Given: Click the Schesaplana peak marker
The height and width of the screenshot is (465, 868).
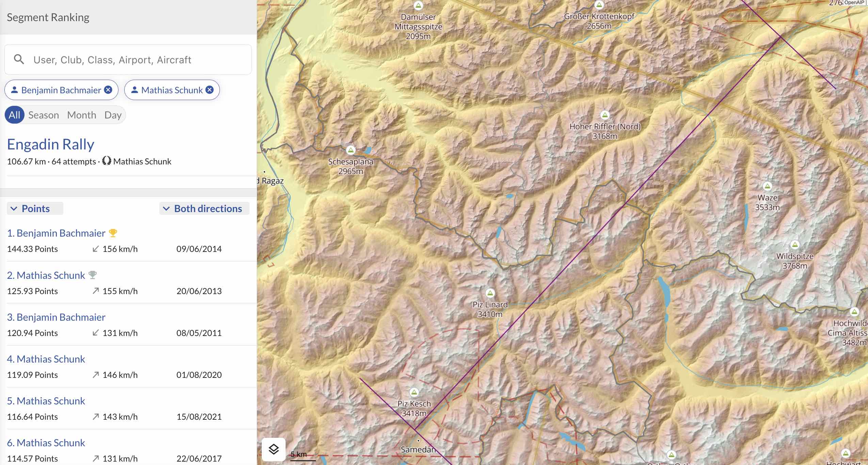Looking at the screenshot, I should coord(351,150).
